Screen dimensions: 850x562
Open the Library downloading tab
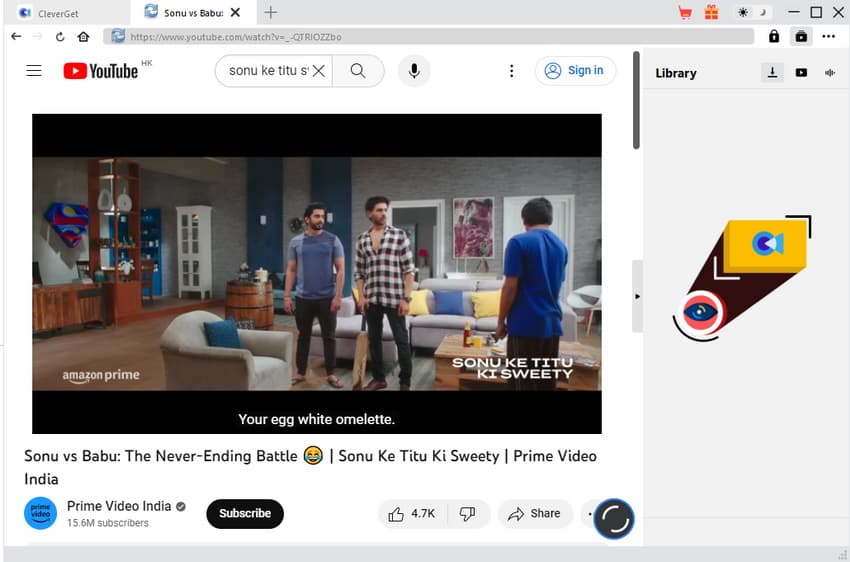772,73
